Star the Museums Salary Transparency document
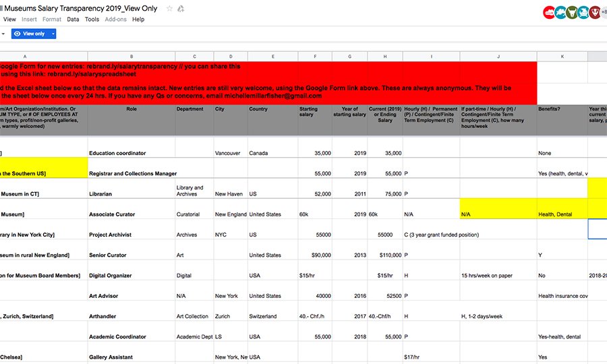 tap(169, 9)
